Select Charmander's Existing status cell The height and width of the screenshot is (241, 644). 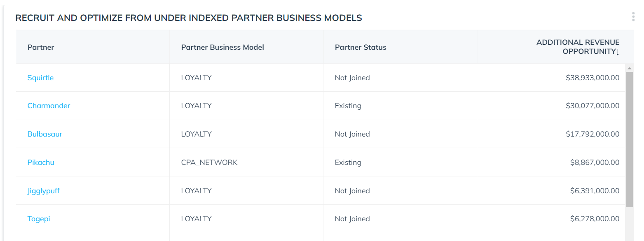click(400, 106)
